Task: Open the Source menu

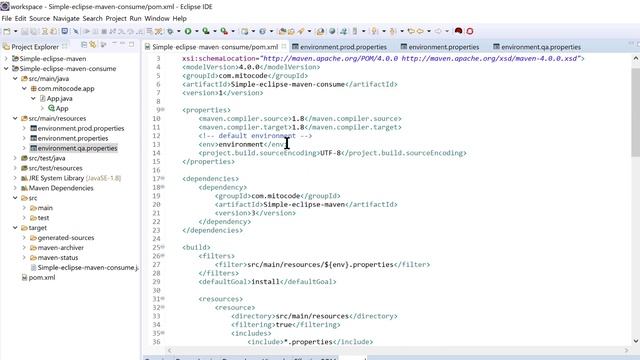Action: (40, 18)
